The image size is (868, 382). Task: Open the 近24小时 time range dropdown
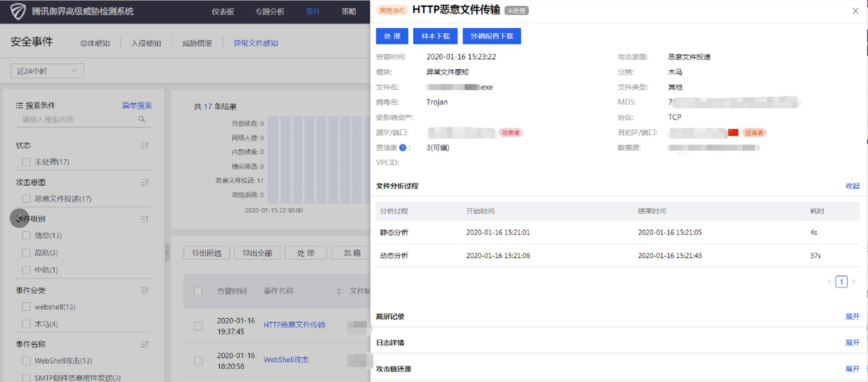(x=47, y=71)
